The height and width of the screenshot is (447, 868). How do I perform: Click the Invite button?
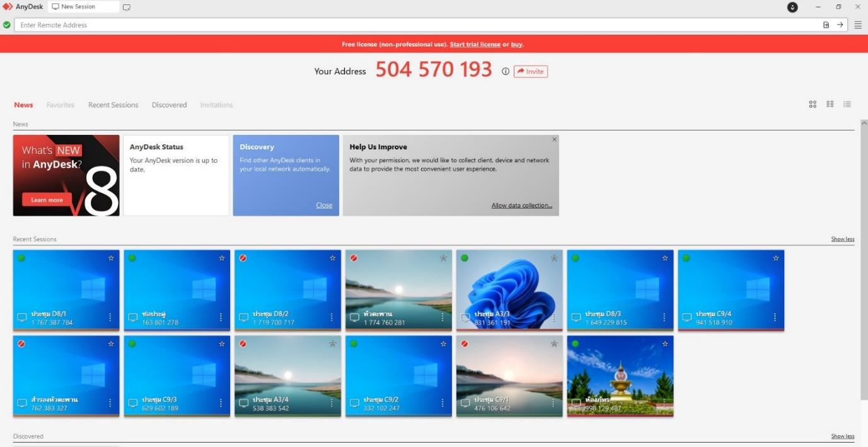pyautogui.click(x=531, y=71)
